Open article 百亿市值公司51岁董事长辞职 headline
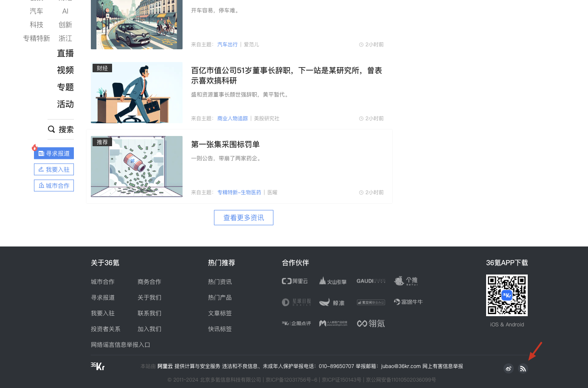This screenshot has width=588, height=388. click(287, 76)
